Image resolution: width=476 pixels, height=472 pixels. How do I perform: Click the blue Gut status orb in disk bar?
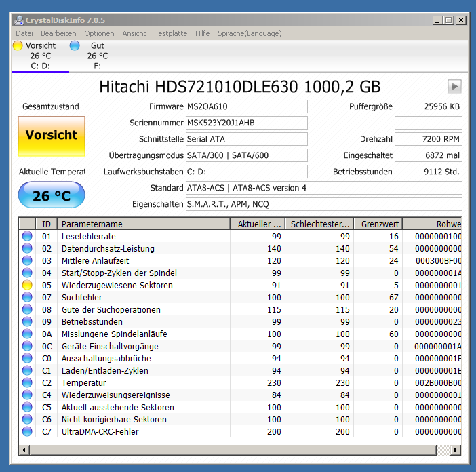point(75,45)
